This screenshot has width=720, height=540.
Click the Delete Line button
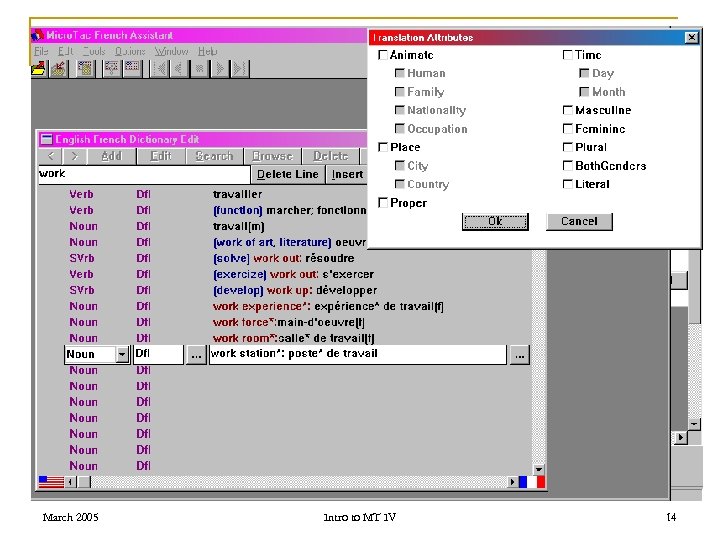(x=287, y=174)
